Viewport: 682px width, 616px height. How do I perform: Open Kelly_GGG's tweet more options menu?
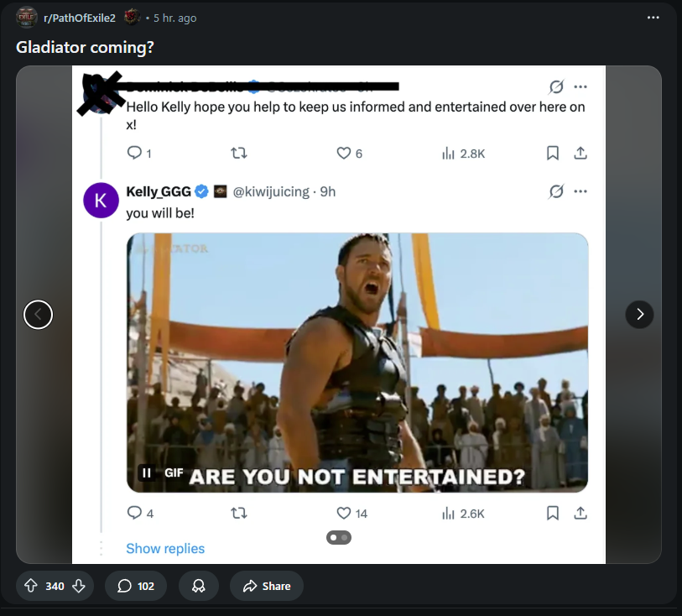click(580, 191)
